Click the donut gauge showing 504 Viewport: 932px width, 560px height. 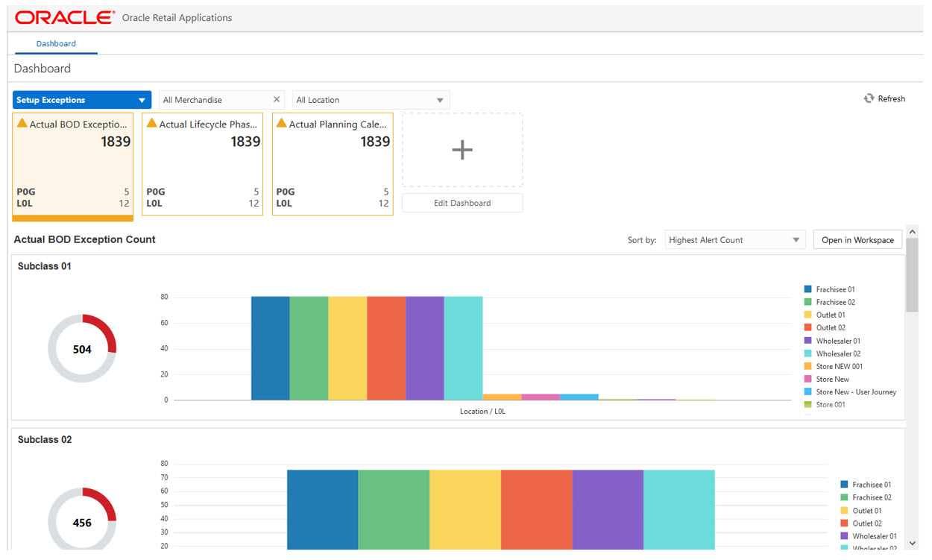click(82, 347)
